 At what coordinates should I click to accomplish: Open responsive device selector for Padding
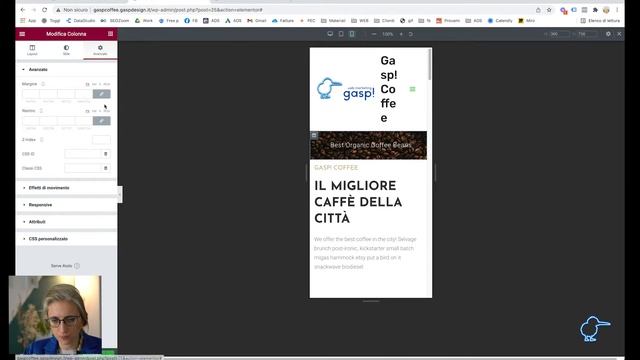point(41,111)
